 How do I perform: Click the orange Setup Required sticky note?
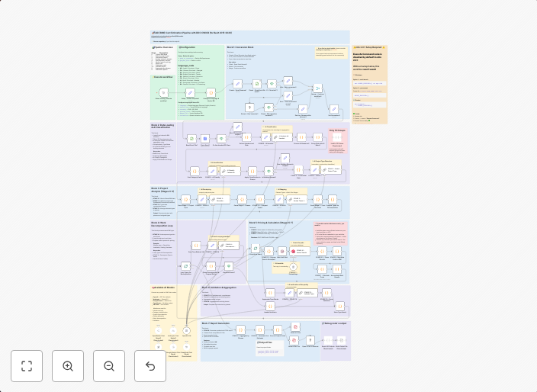coord(369,84)
